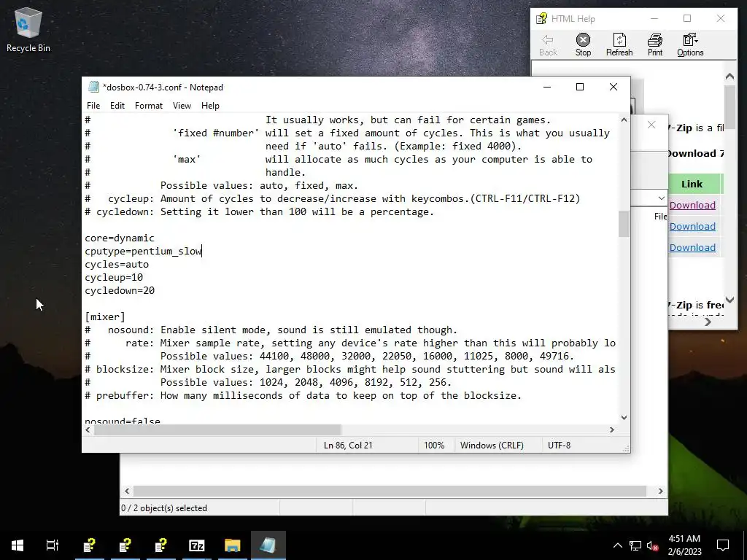The height and width of the screenshot is (560, 747).
Task: Open File Explorer from the taskbar
Action: (233, 545)
